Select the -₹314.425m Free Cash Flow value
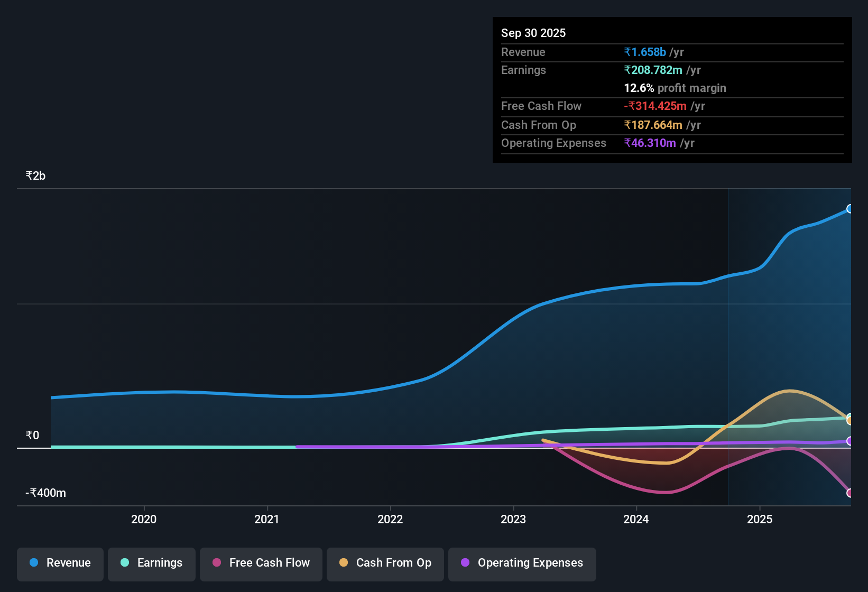868x592 pixels. pos(655,106)
